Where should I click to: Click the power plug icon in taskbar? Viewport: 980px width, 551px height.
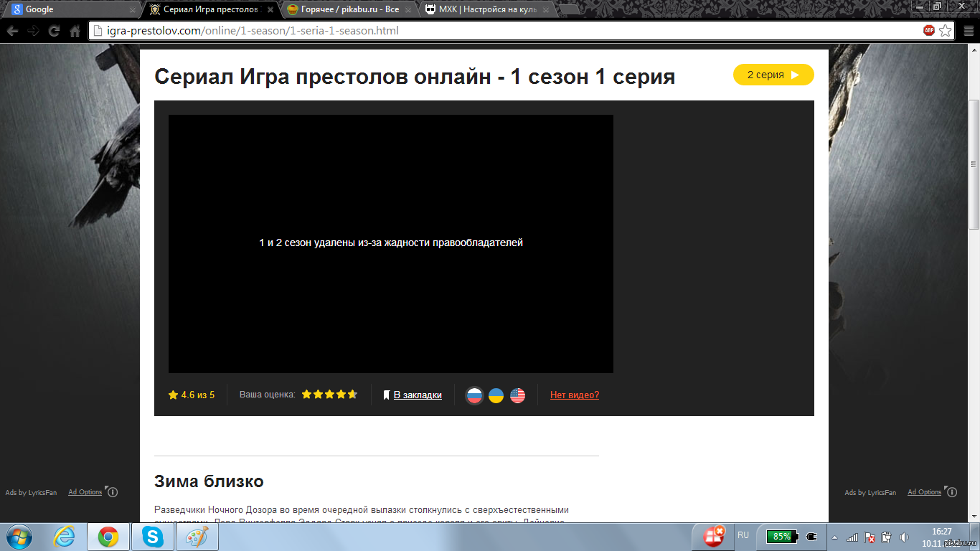pos(811,537)
